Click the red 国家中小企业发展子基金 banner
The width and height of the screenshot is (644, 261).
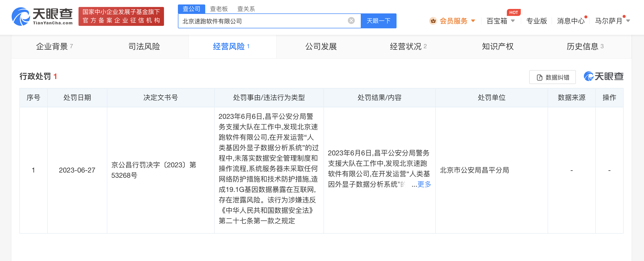121,17
